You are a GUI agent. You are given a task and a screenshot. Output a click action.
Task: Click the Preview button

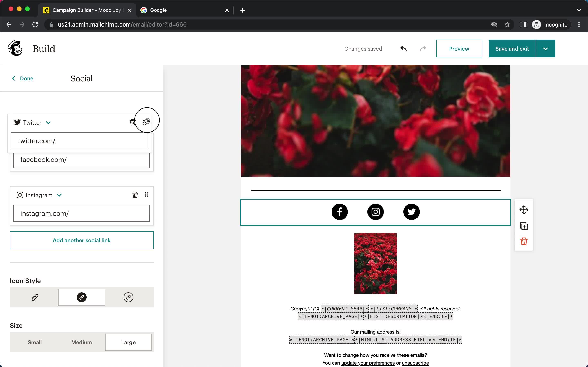click(459, 49)
